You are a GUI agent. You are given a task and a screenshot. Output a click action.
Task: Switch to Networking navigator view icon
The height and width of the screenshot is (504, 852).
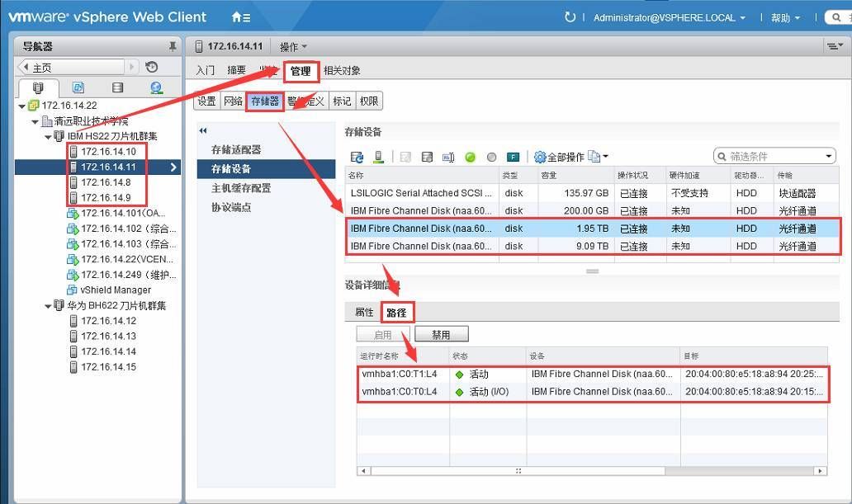point(157,87)
